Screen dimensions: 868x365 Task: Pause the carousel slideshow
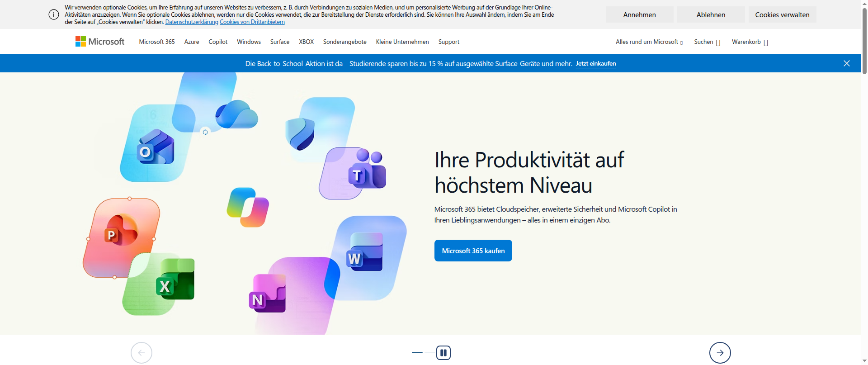pyautogui.click(x=443, y=353)
